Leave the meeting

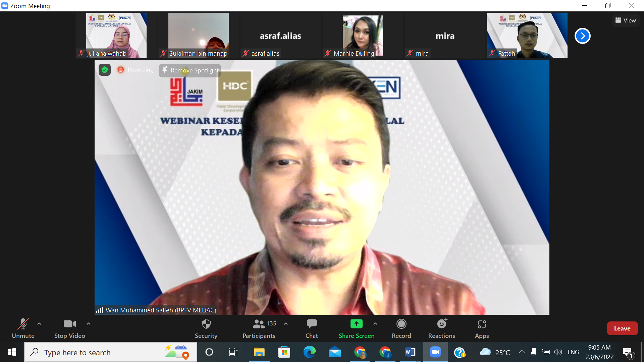[x=622, y=328]
